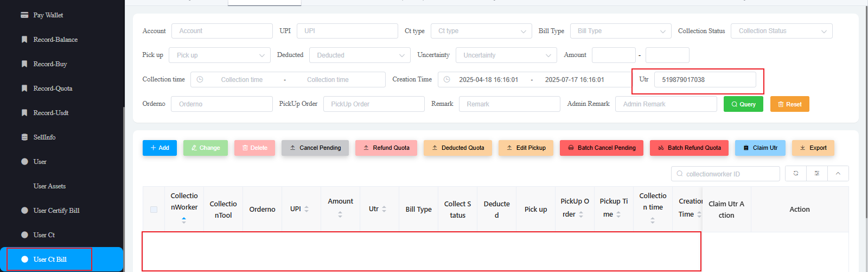
Task: Sort the table by the UPI column
Action: 307,209
